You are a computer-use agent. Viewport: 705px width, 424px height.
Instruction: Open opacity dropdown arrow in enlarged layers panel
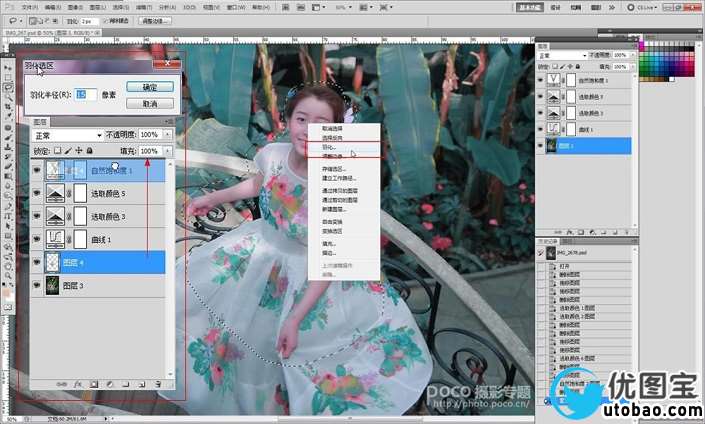[x=168, y=135]
